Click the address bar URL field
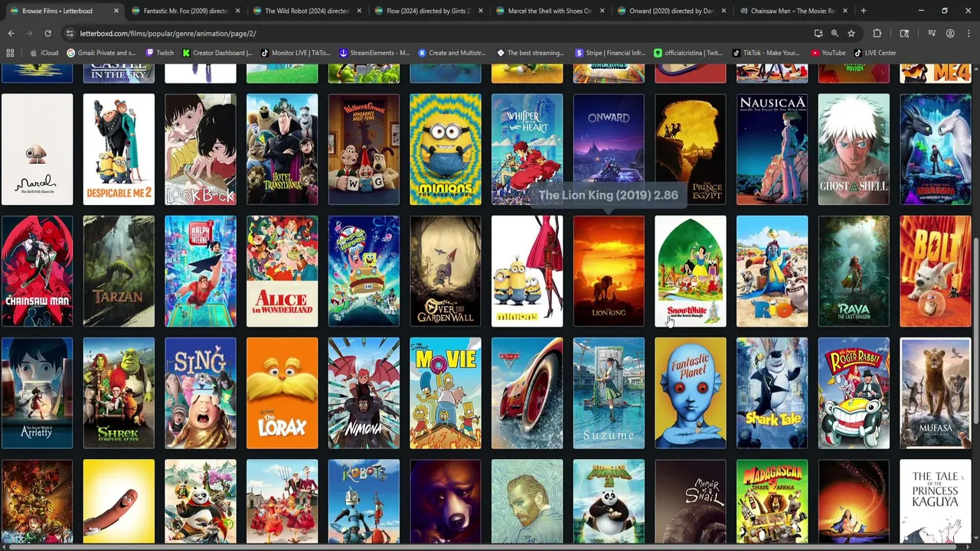This screenshot has height=551, width=980. (x=436, y=34)
